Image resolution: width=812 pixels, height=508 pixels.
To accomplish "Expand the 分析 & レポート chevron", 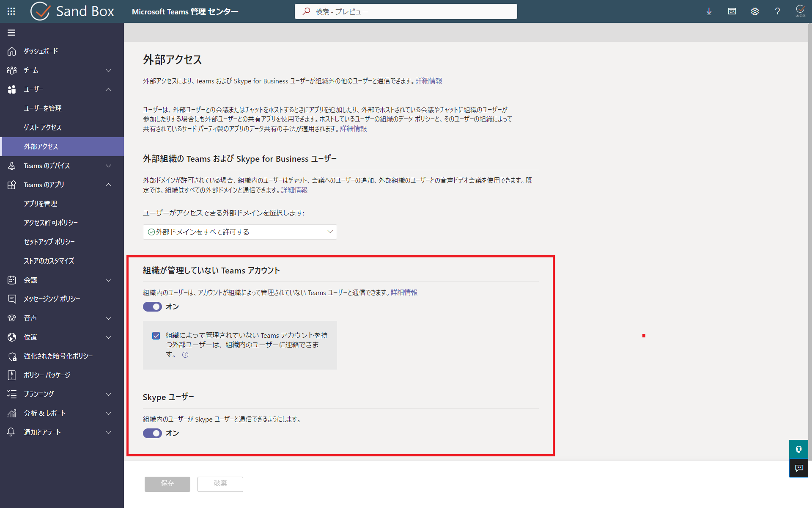I will (109, 414).
